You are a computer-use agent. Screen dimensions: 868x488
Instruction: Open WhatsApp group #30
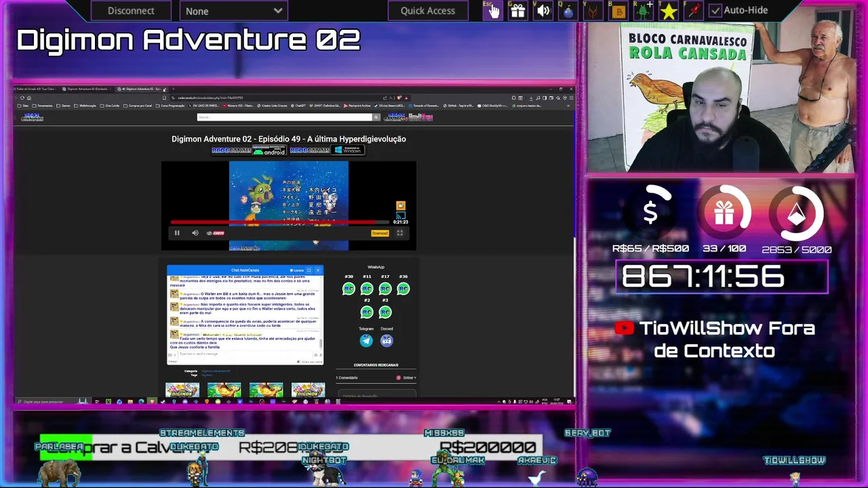(349, 289)
